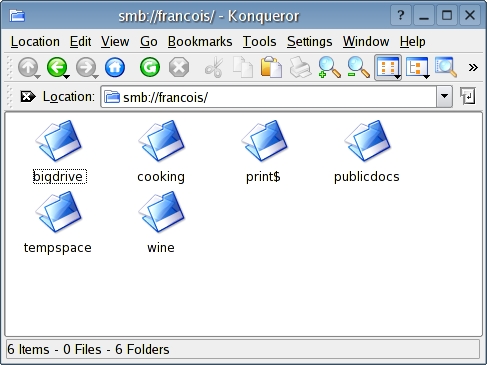
Task: Click the Go button beside the location bar
Action: click(x=468, y=96)
